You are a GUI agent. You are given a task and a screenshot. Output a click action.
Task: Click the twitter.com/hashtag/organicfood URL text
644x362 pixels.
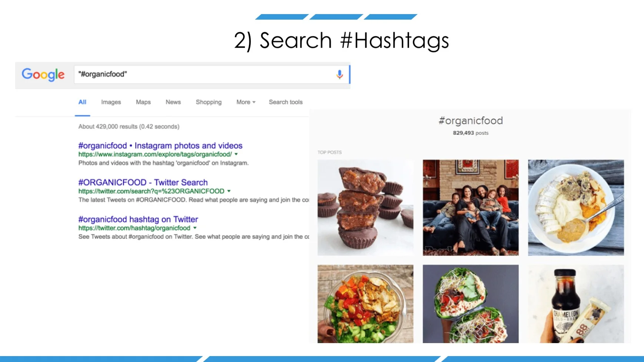134,228
